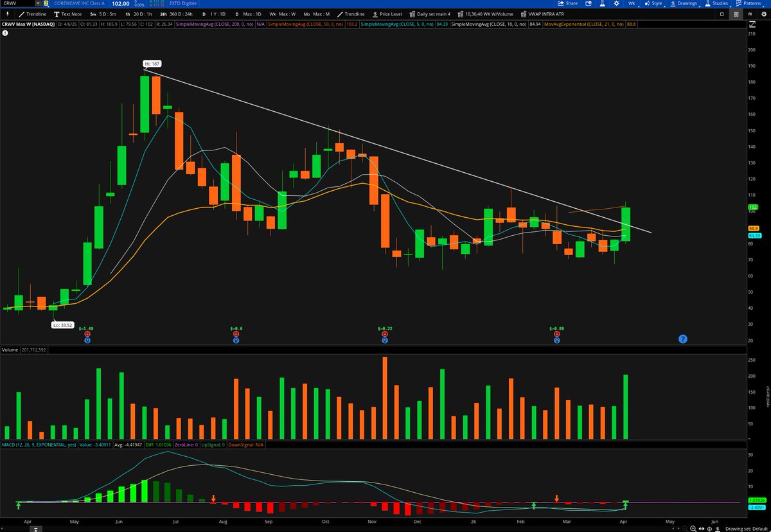Click the icon between Share and the flask

588,3
